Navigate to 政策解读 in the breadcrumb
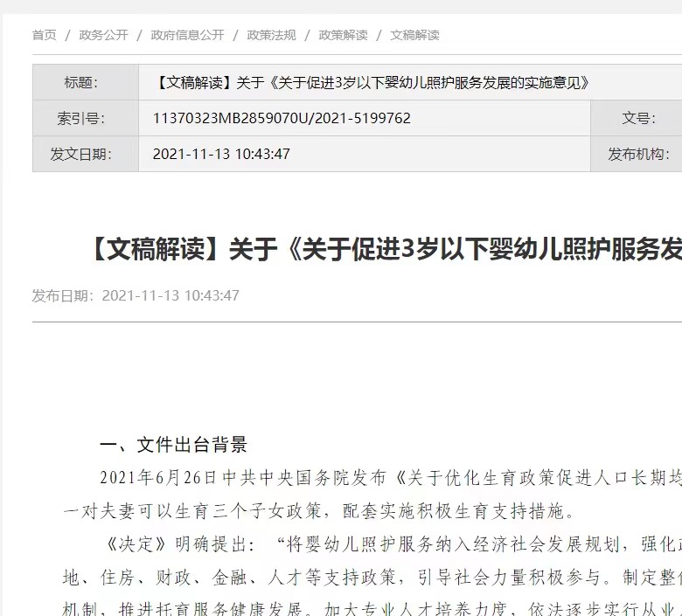The width and height of the screenshot is (682, 616). click(343, 35)
